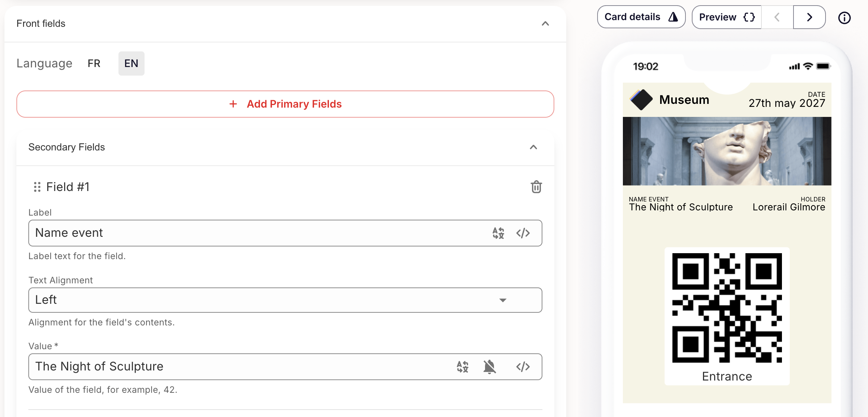The height and width of the screenshot is (417, 868).
Task: Go to previous preview with left chevron
Action: tap(777, 17)
